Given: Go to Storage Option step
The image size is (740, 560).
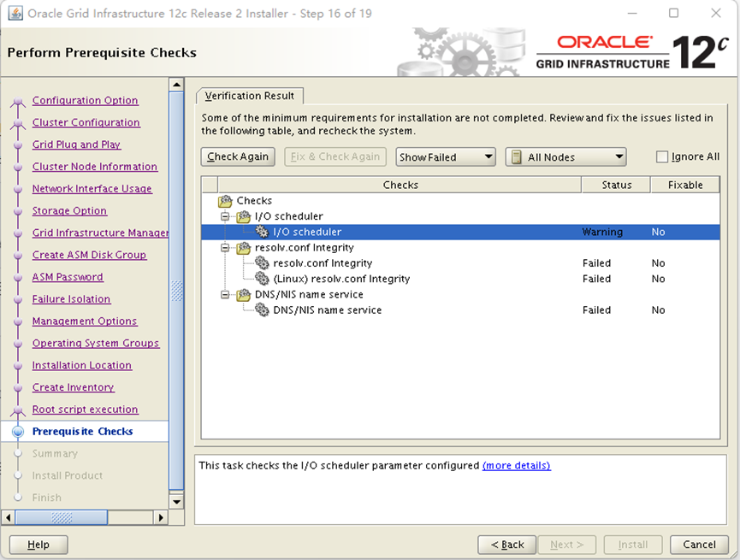Looking at the screenshot, I should click(x=69, y=211).
